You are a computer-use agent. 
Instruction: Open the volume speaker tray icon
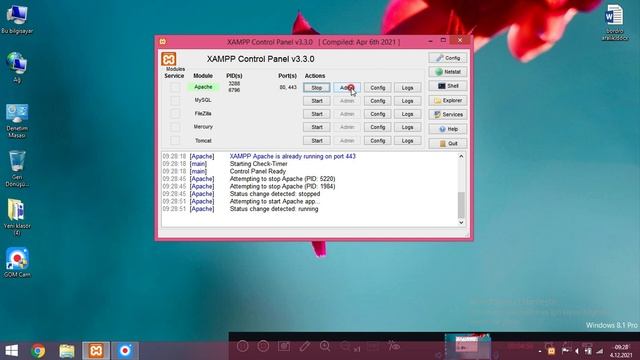pos(577,351)
